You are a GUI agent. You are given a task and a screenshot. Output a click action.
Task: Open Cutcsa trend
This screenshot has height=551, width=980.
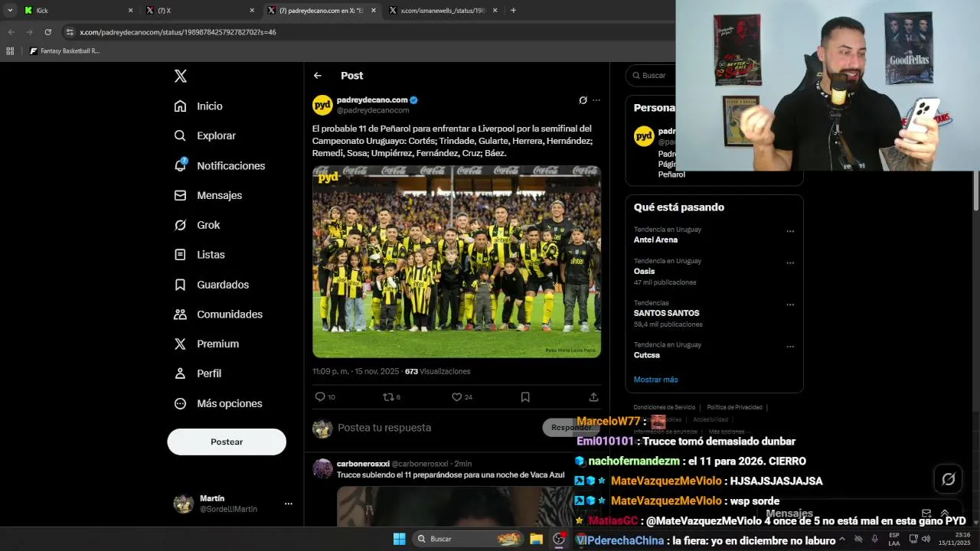tap(646, 355)
